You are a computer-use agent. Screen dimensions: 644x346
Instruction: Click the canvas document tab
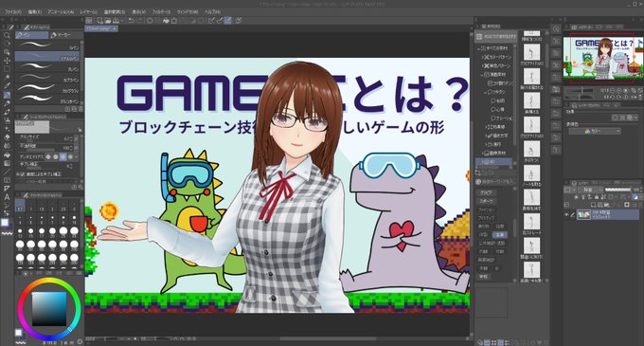pos(101,28)
